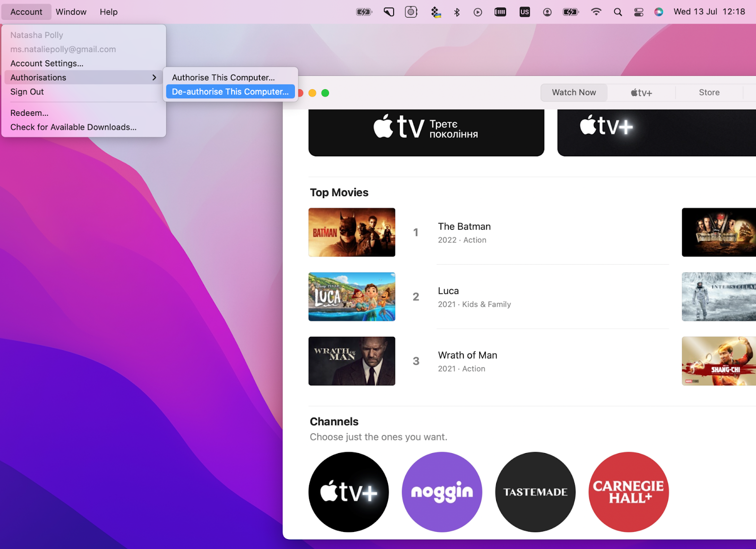Open the US input source menu

pos(524,12)
